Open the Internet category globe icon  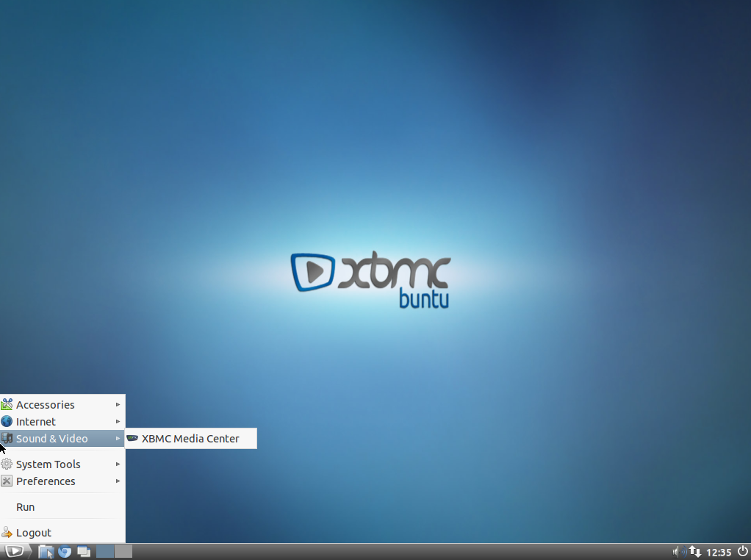click(7, 421)
